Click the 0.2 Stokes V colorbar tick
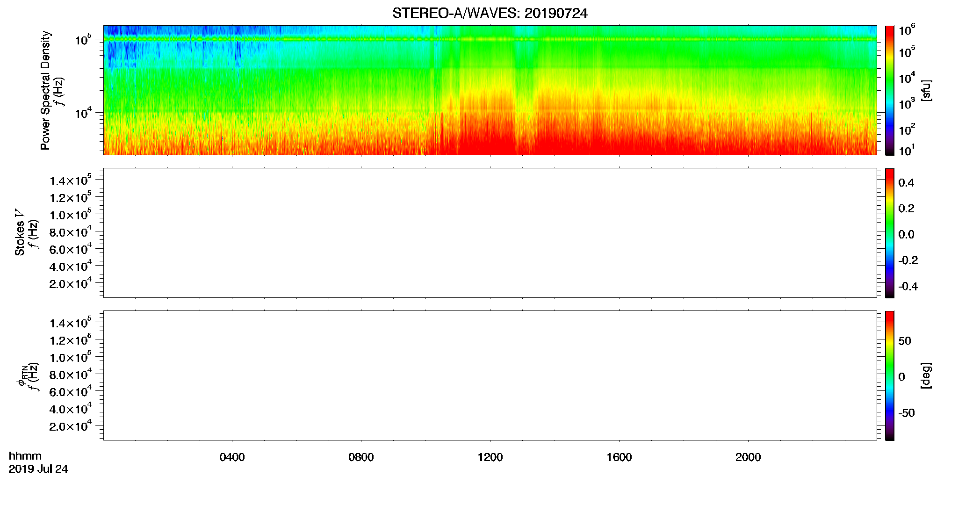This screenshot has width=980, height=505. (906, 209)
